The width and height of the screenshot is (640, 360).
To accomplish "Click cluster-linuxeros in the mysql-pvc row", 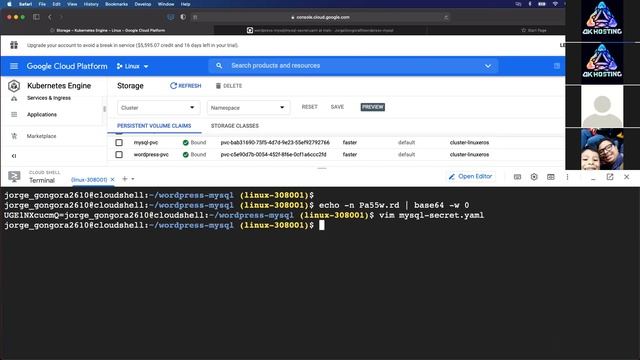I will coord(469,142).
